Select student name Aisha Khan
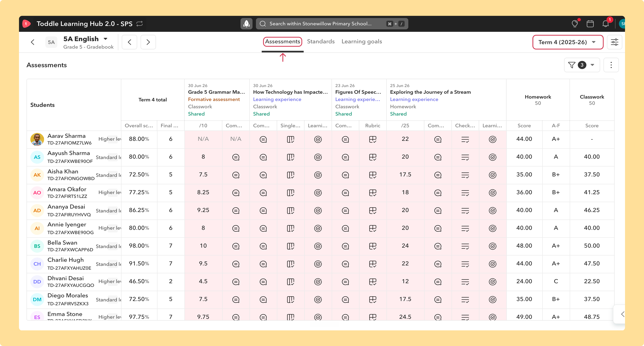This screenshot has width=644, height=346. click(x=63, y=172)
